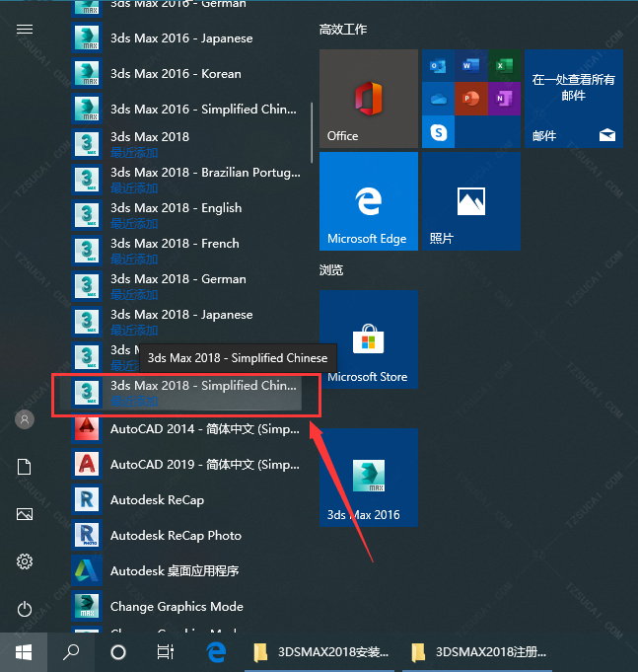The image size is (638, 672).
Task: Open Task View on taskbar
Action: click(x=166, y=652)
